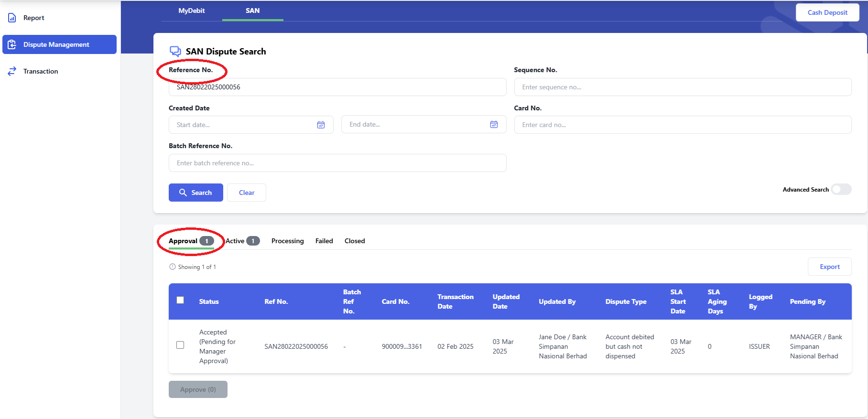
Task: Click the Dispute Management clipboard icon
Action: coord(12,44)
